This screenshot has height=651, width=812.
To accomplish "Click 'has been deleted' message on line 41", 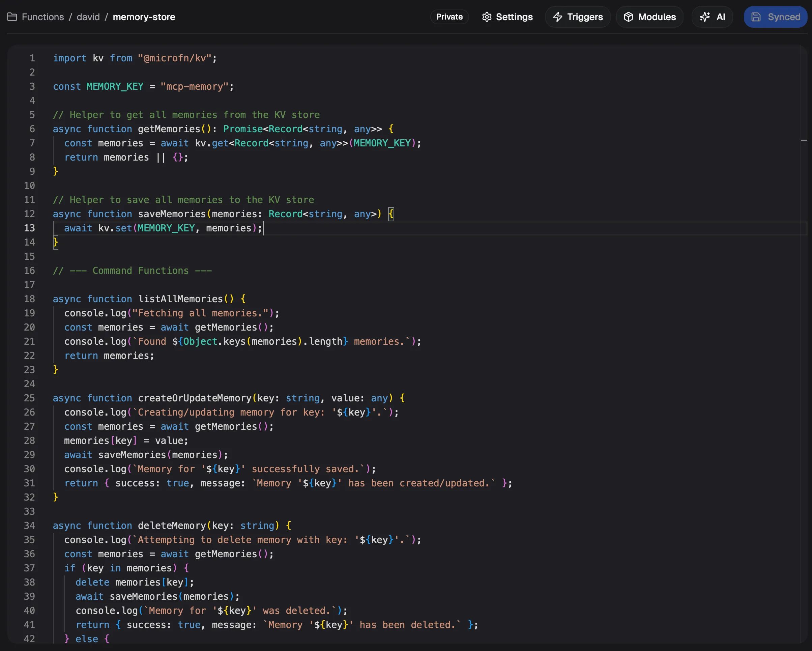I will [x=408, y=625].
